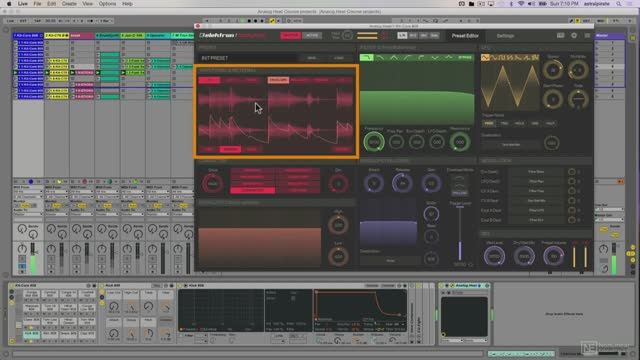The height and width of the screenshot is (360, 640).
Task: Toggle the red ENABLE button in plugin
Action: click(x=290, y=36)
